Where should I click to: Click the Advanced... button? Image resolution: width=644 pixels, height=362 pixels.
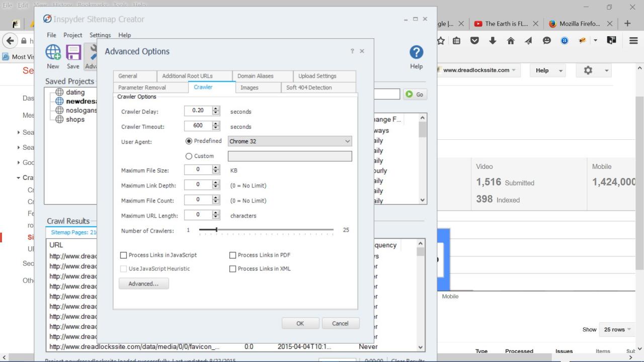[x=143, y=284]
